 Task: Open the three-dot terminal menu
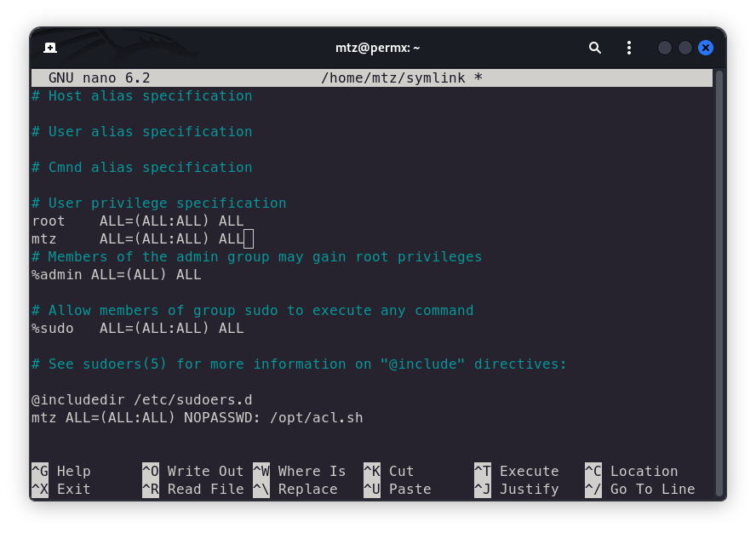click(629, 48)
